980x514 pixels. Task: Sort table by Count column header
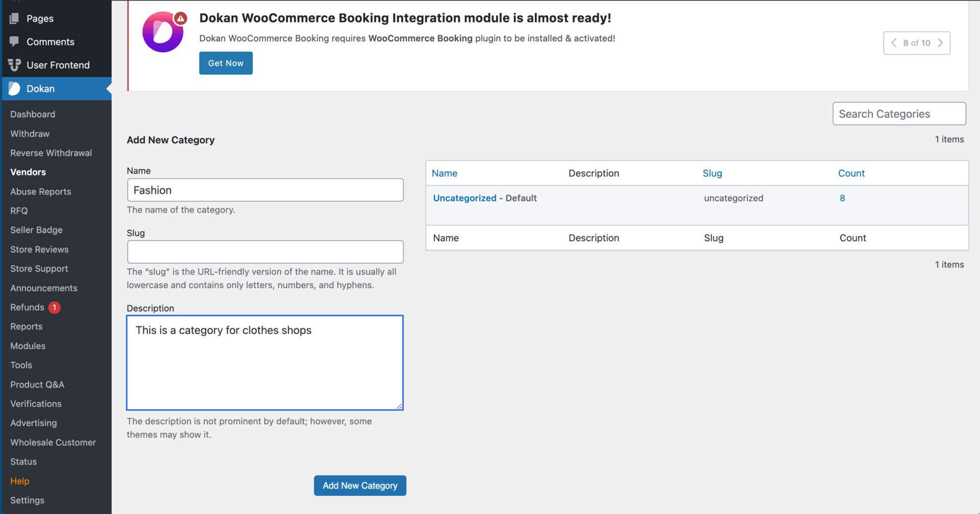[851, 173]
